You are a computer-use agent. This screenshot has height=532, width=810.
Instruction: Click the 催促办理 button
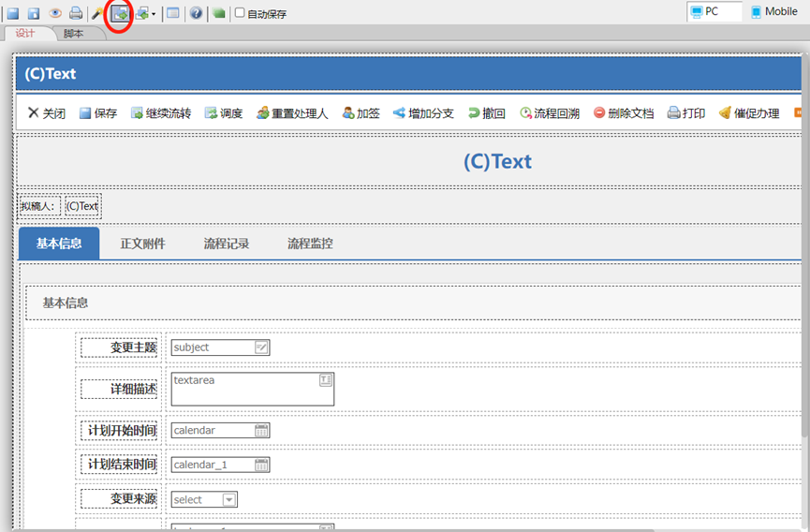click(x=749, y=113)
